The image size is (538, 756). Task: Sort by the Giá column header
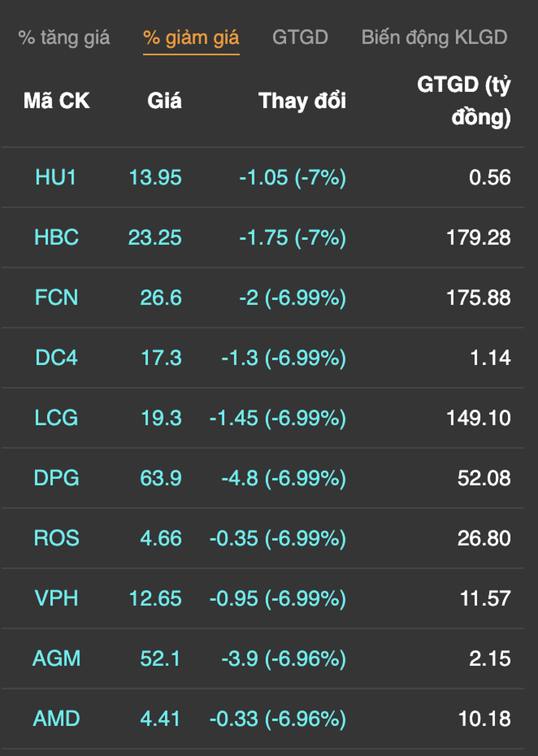pyautogui.click(x=164, y=101)
